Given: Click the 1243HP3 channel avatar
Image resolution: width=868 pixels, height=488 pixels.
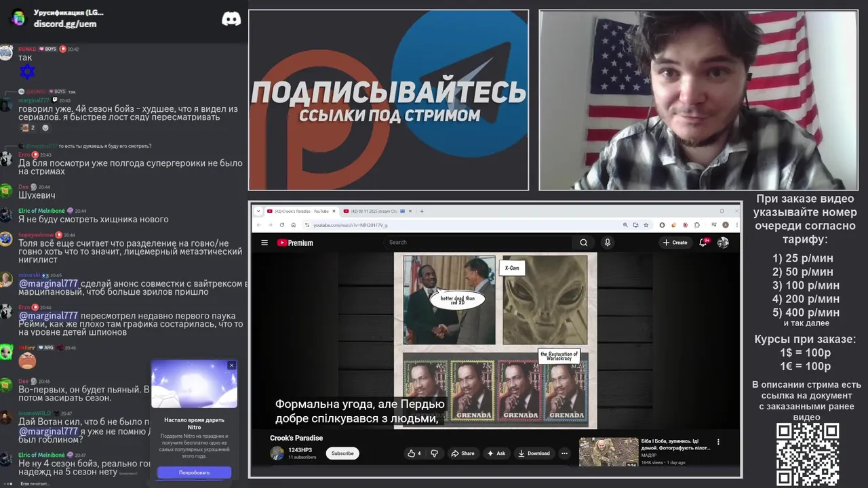Looking at the screenshot, I should 277,453.
